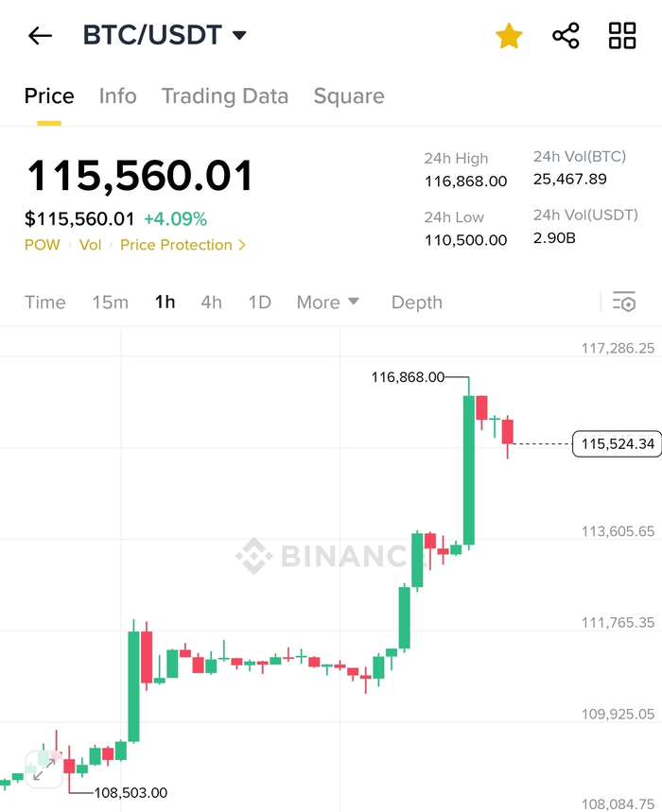Open chart settings icon beside Depth

pyautogui.click(x=623, y=302)
